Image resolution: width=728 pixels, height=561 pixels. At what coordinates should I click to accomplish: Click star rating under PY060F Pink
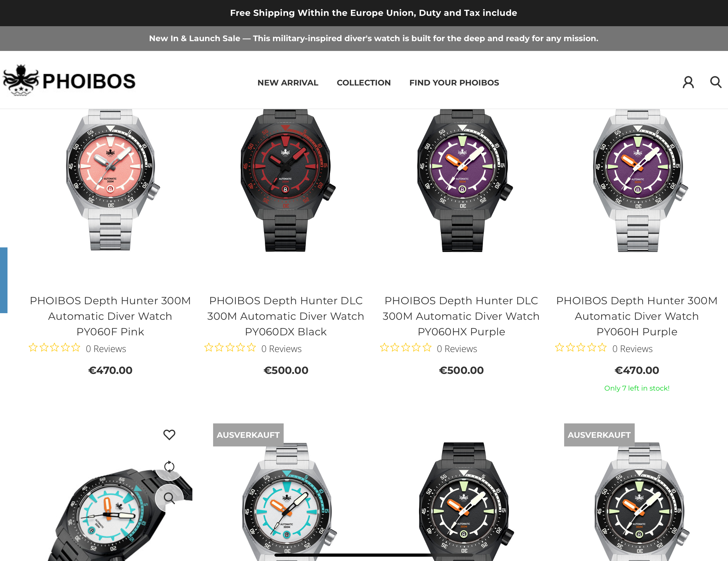point(54,348)
